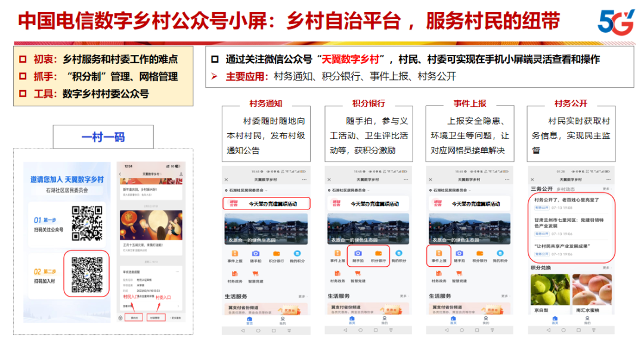Tap 我的积分 icon in the 村务通知 phone screen
The width and height of the screenshot is (644, 355).
click(x=297, y=254)
